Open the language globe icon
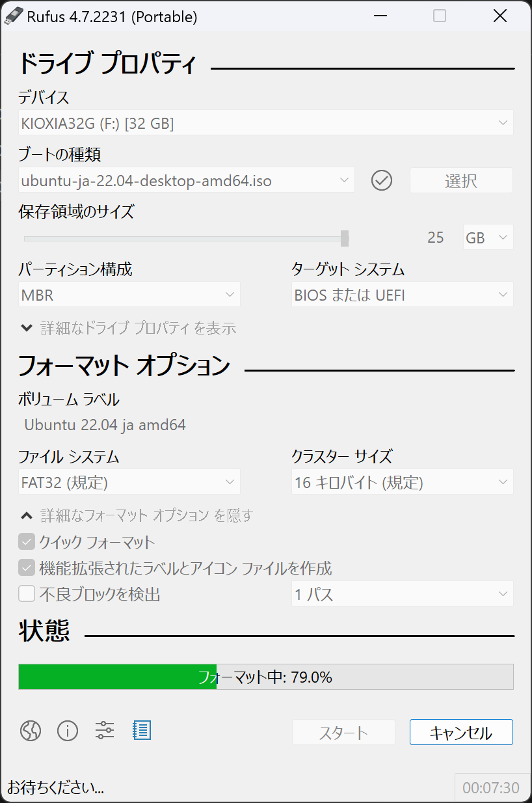 [x=31, y=731]
